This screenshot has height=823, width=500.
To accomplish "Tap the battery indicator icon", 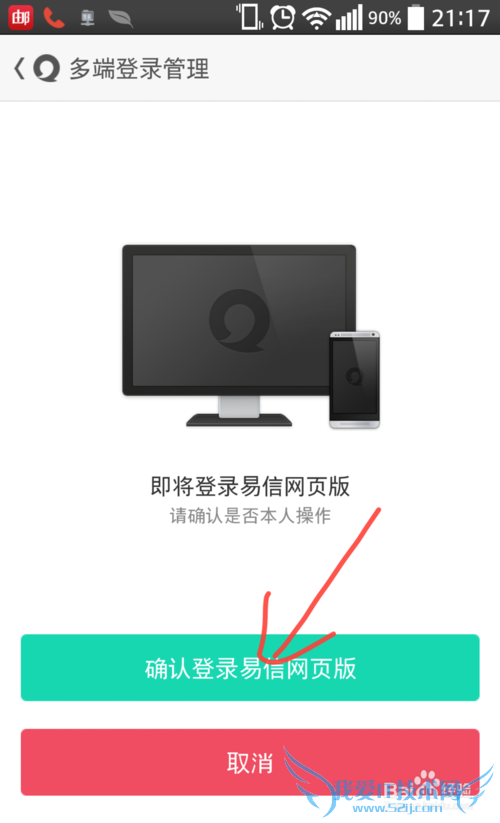I will point(416,17).
